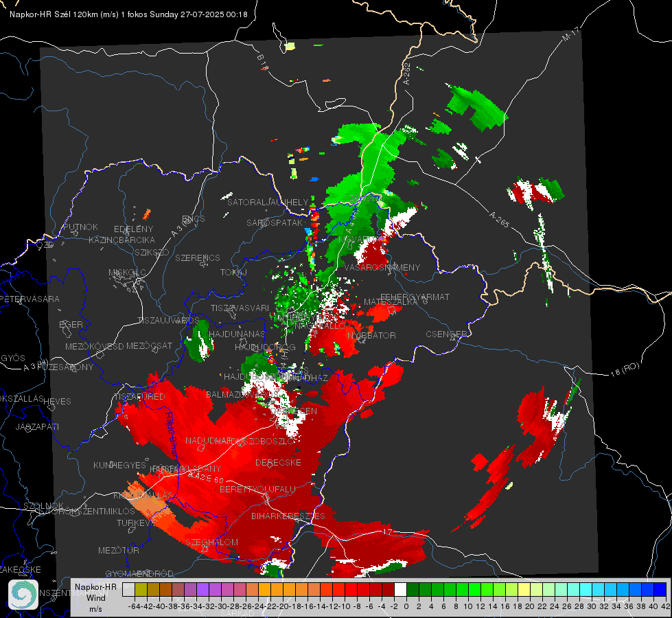Click the TISZAÚJVÁROS city label
This screenshot has height=618, width=672.
168,321
